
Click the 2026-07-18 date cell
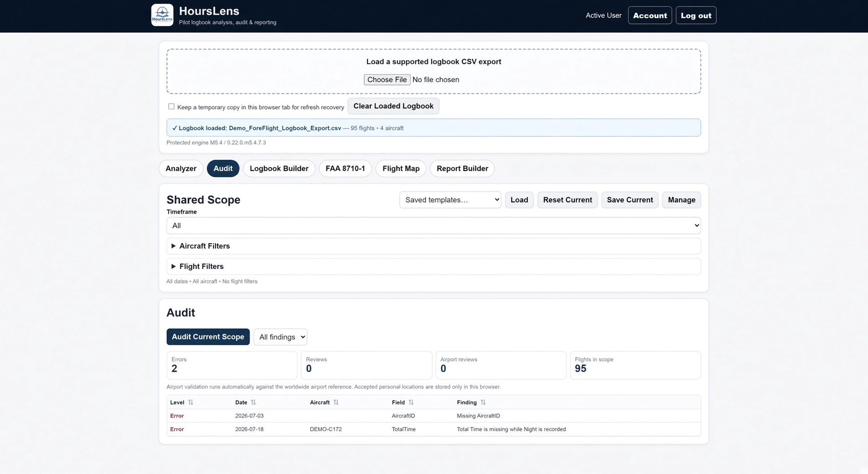249,429
